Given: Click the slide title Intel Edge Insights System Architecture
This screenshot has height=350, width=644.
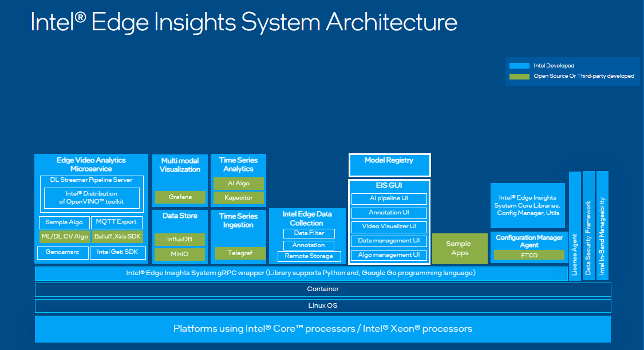Looking at the screenshot, I should (244, 22).
